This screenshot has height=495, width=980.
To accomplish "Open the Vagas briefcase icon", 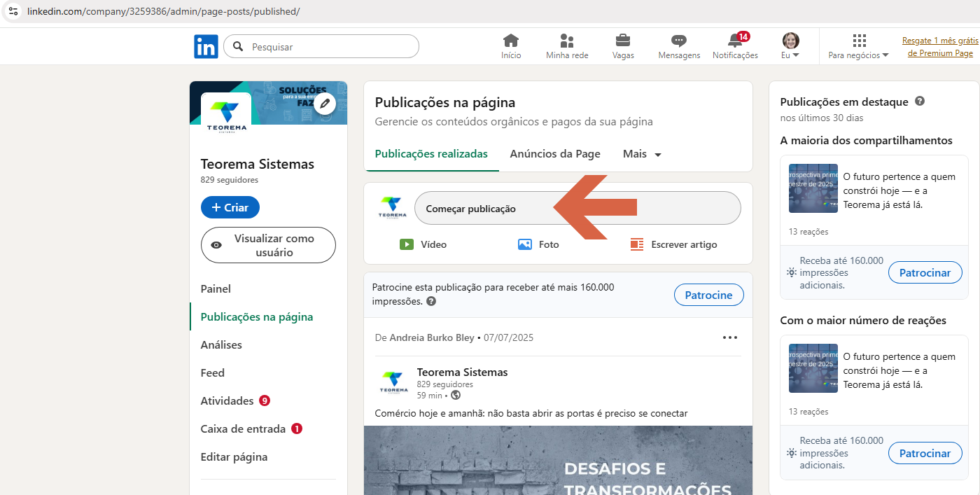I will (623, 41).
